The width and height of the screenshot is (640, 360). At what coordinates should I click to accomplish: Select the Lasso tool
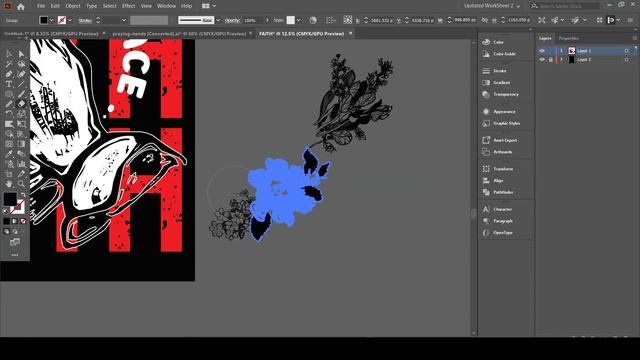[21, 64]
